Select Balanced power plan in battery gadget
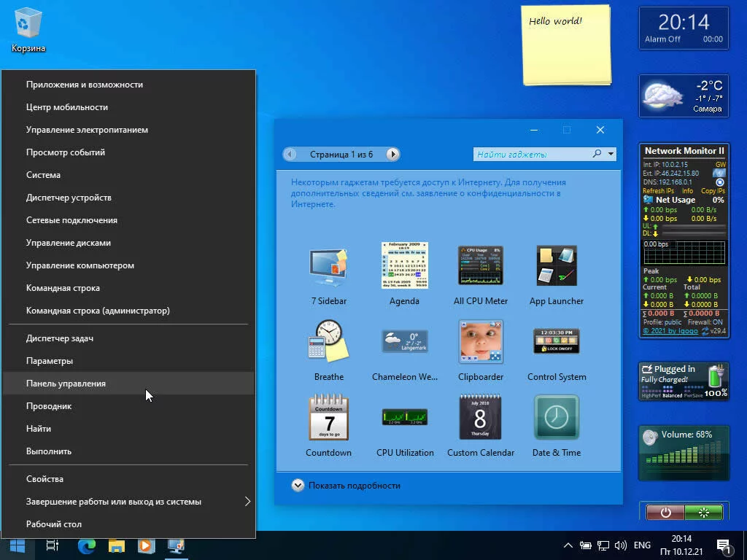This screenshot has height=560, width=747. click(673, 396)
